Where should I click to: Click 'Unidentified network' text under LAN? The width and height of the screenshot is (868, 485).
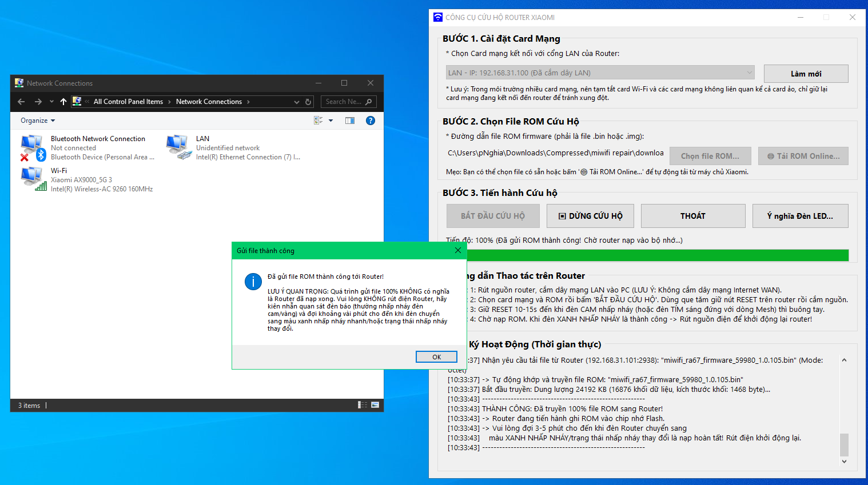(x=228, y=148)
